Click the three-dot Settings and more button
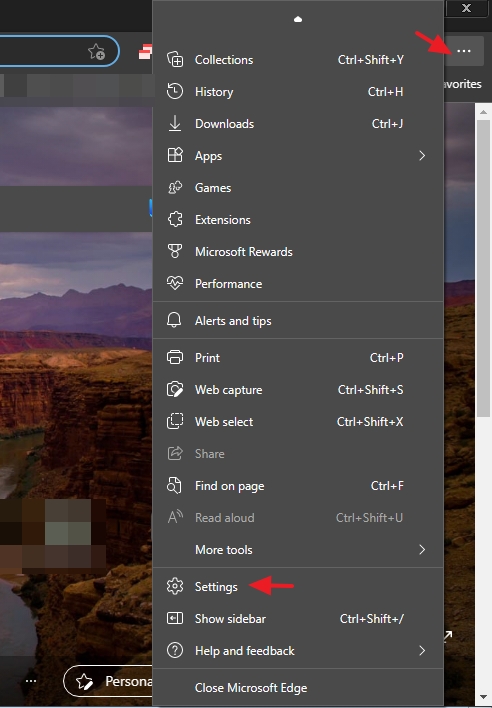The image size is (492, 708). tap(464, 51)
